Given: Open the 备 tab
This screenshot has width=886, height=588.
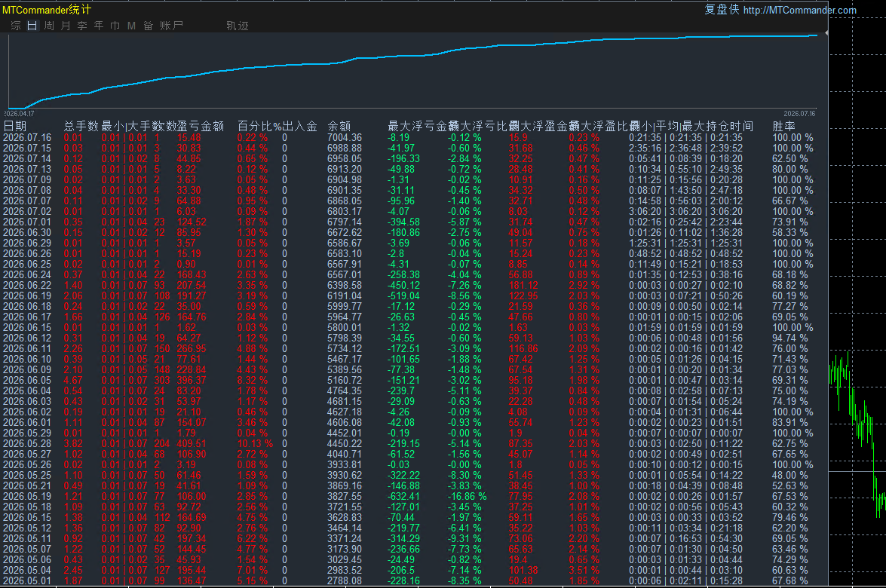Looking at the screenshot, I should coord(148,26).
